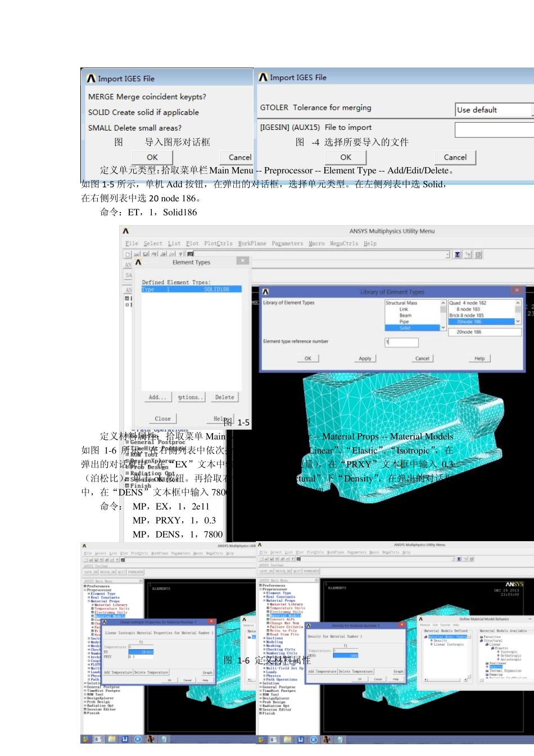Click SAVE_DB in bottom-left ANSYS Toolbar

click(91, 572)
